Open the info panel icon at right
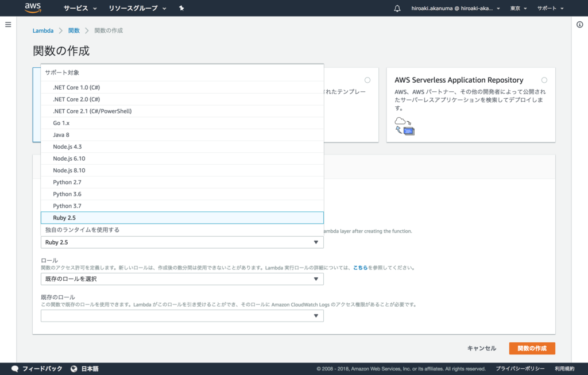The width and height of the screenshot is (588, 375). 580,25
